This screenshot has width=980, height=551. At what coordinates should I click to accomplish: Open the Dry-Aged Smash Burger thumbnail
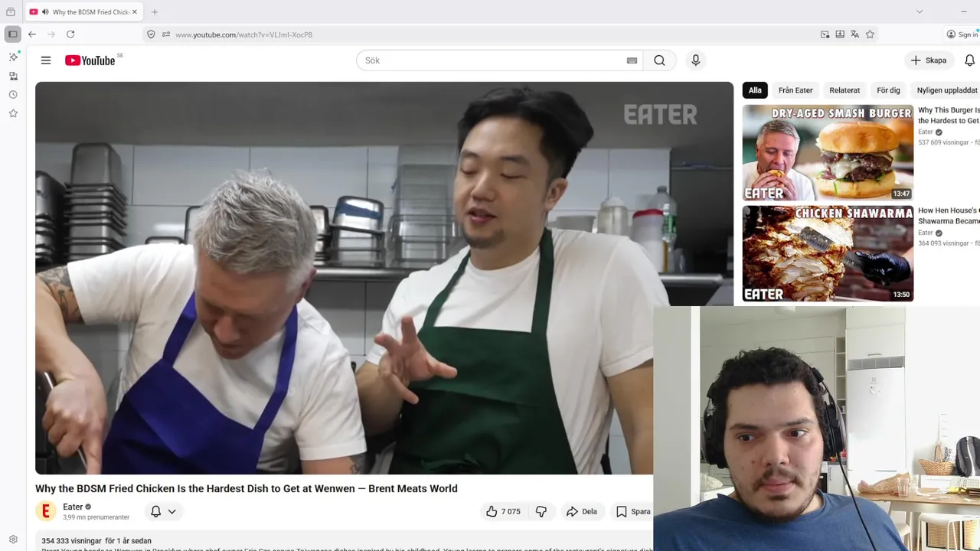(x=828, y=152)
